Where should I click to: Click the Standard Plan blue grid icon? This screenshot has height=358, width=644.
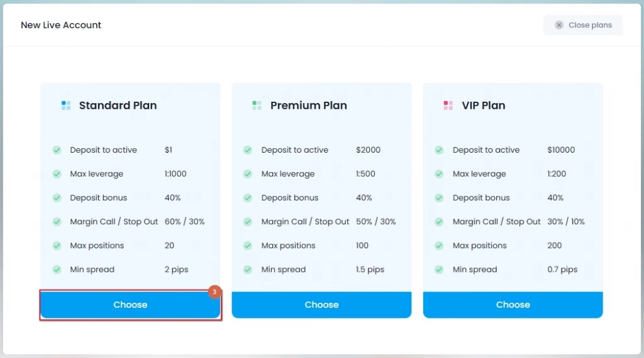point(66,106)
